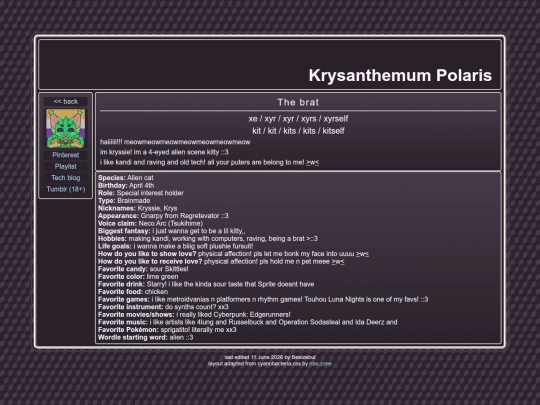Screen dimensions: 540x405
Task: Visit the Tech blog link
Action: [65, 178]
